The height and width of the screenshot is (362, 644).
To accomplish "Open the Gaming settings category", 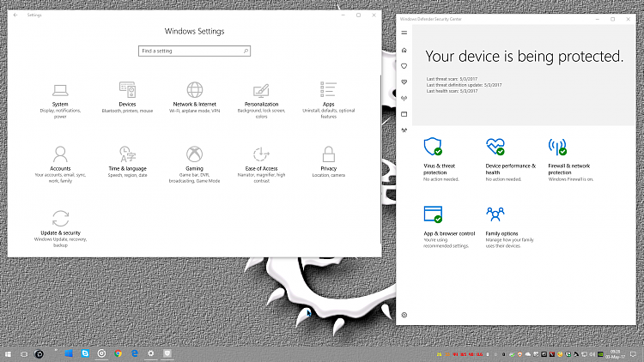I will point(194,165).
